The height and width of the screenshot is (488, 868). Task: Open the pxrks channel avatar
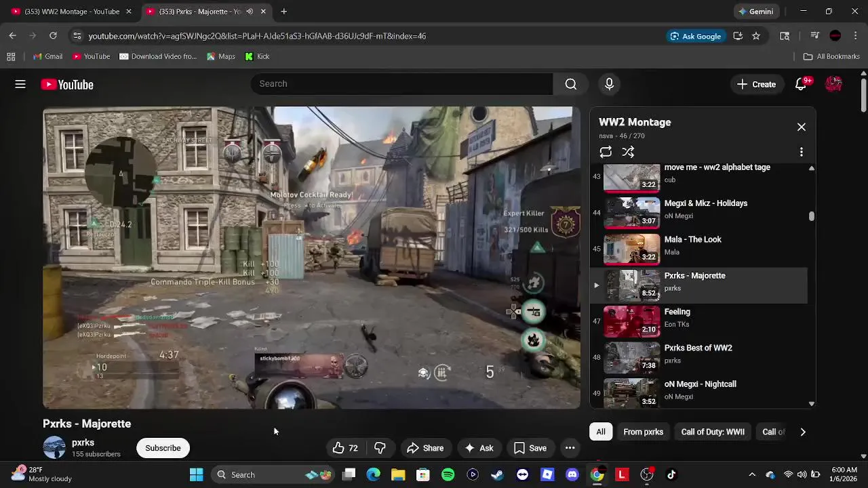pos(54,447)
